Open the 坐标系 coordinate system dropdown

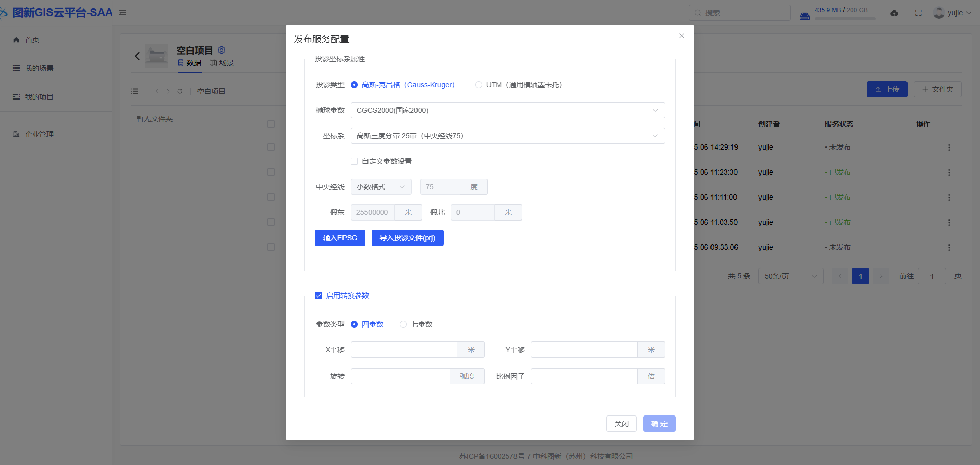[x=507, y=136]
